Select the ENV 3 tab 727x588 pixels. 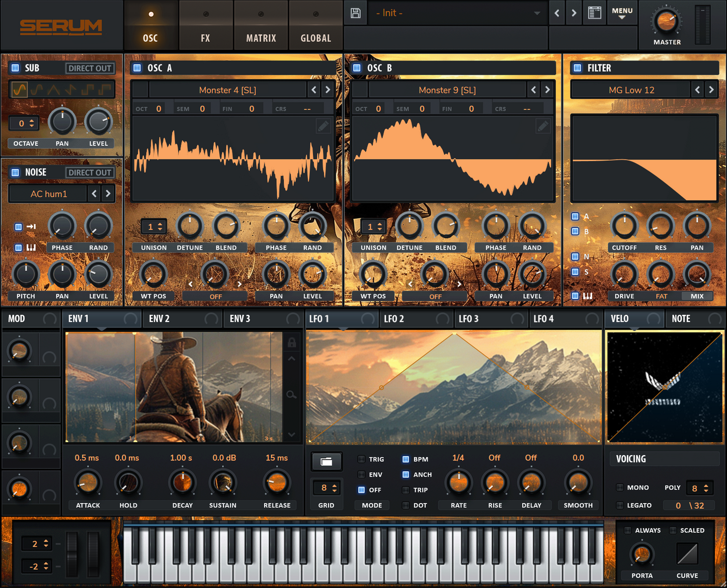264,319
